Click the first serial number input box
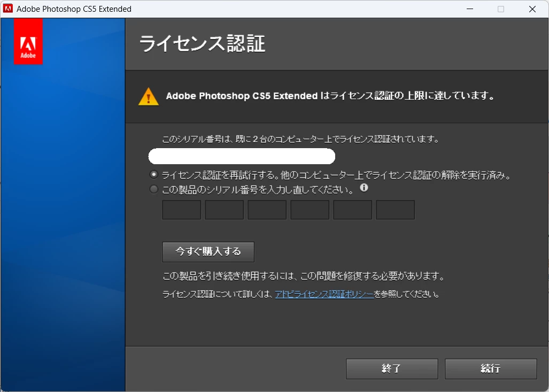549x392 pixels. tap(181, 210)
